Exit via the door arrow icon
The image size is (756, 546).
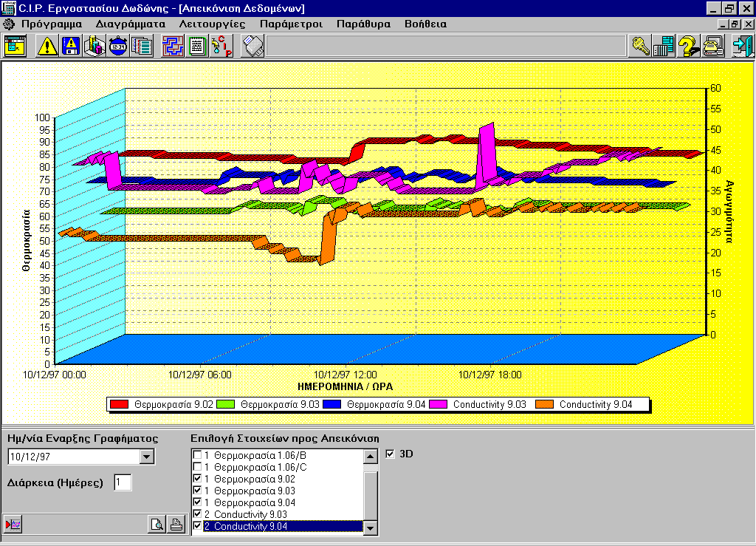click(741, 47)
